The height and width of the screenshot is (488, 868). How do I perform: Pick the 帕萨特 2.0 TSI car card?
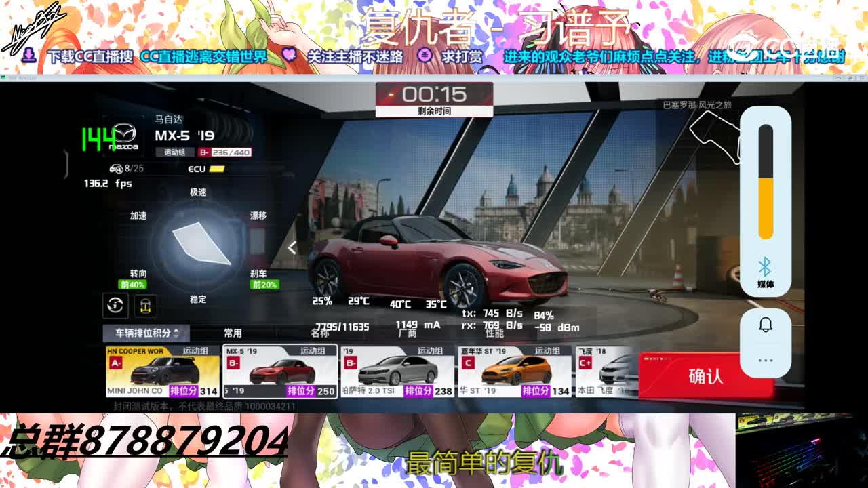(x=397, y=371)
